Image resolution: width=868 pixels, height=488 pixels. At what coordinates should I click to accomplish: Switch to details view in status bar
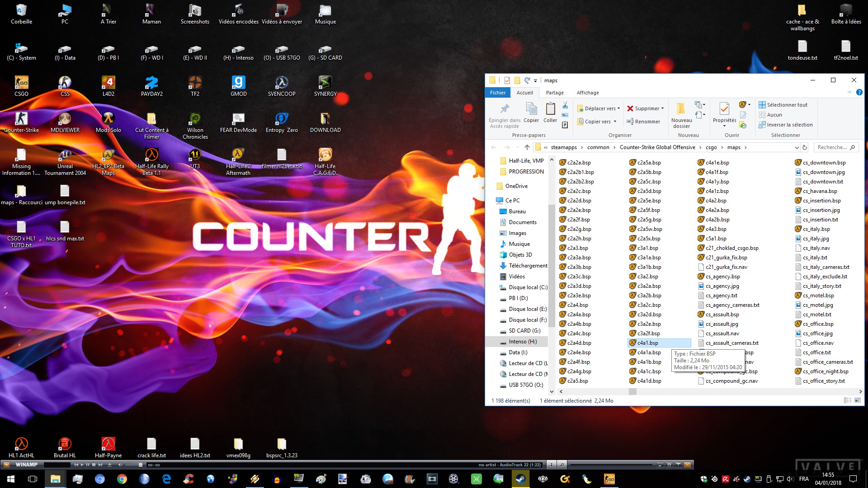pyautogui.click(x=848, y=400)
